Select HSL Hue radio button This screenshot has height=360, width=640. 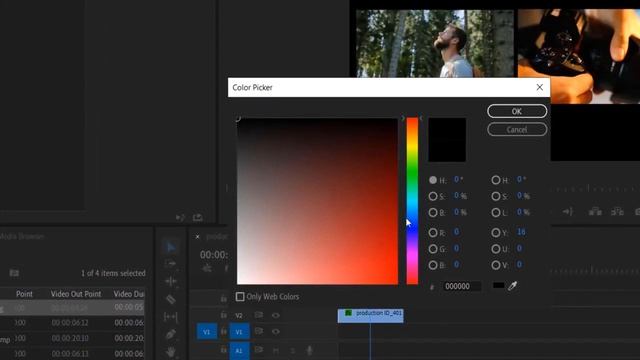click(x=496, y=180)
